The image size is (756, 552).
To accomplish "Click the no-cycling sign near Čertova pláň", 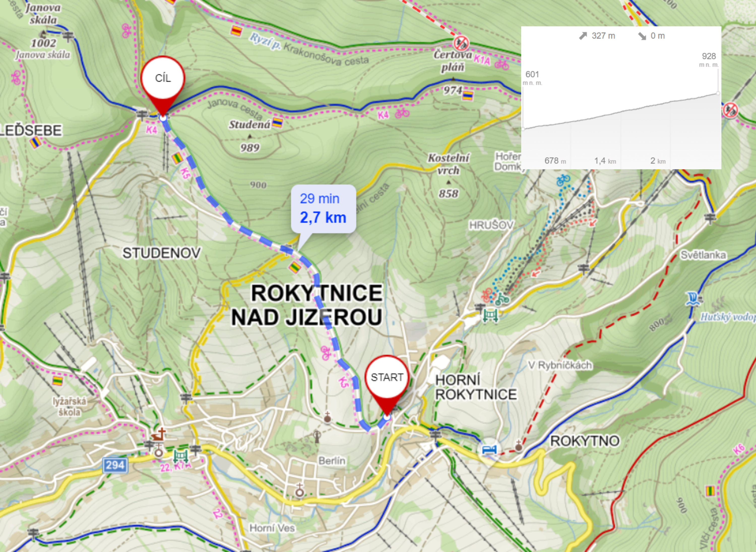I will pos(461,43).
